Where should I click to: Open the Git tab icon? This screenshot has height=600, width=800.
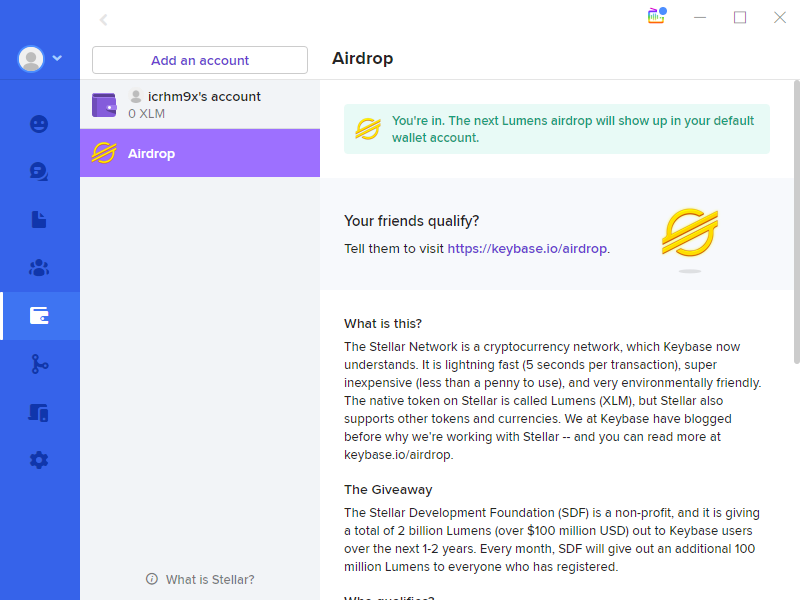click(x=39, y=364)
